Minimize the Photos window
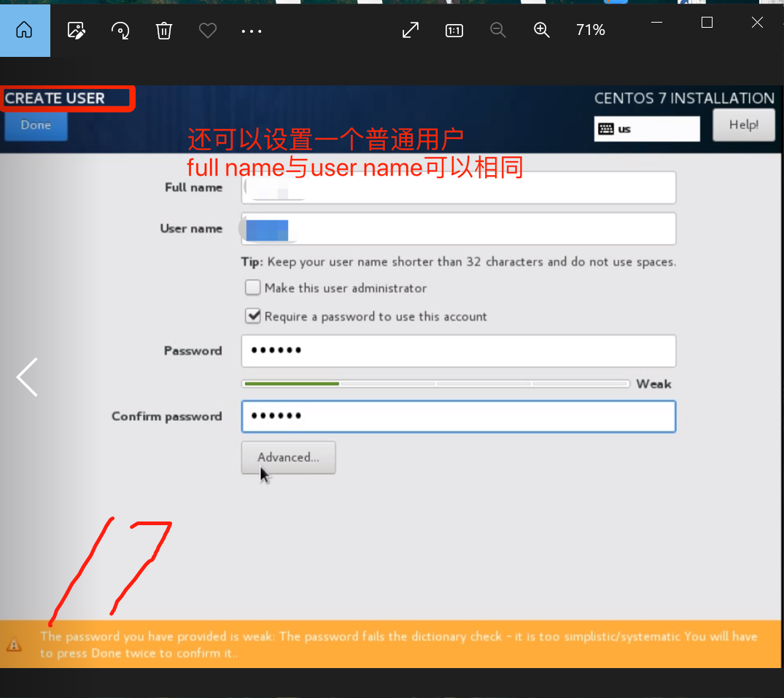Screen dimensions: 784x698 point(656,23)
